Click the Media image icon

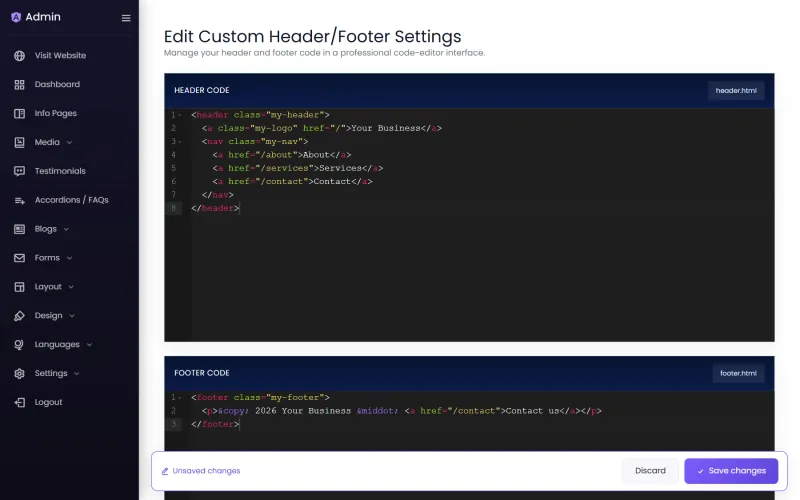point(19,142)
